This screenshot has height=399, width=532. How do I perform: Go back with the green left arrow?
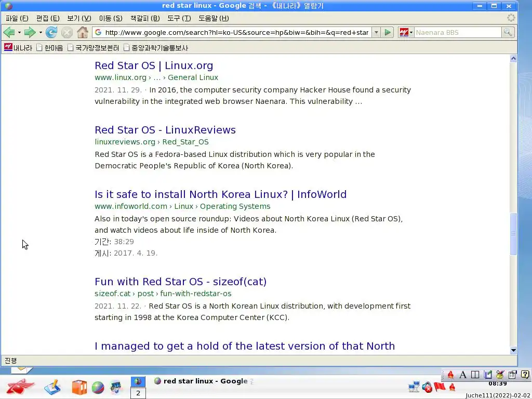[9, 33]
